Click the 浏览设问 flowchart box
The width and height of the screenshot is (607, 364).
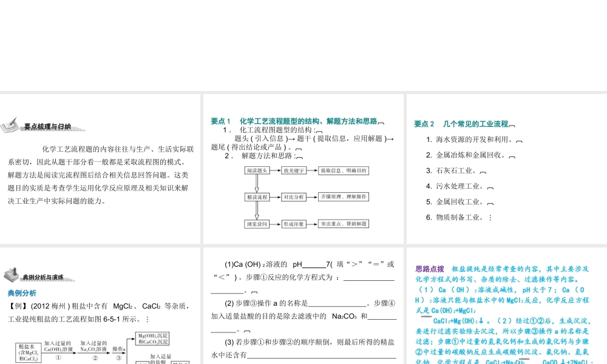click(x=257, y=224)
